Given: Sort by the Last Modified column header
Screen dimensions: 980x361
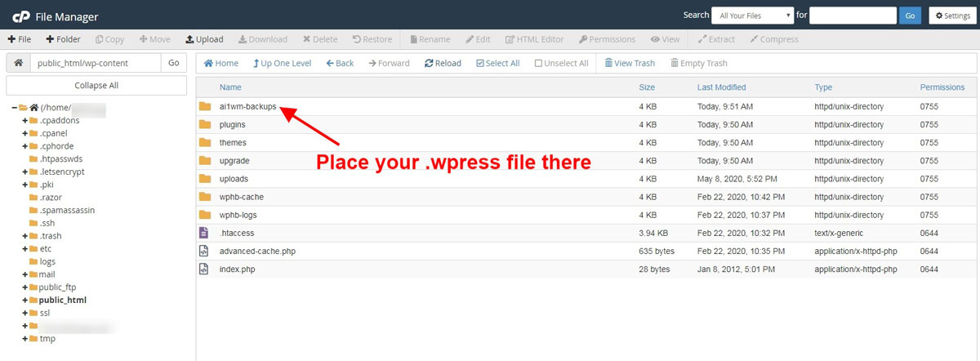Looking at the screenshot, I should pyautogui.click(x=721, y=87).
